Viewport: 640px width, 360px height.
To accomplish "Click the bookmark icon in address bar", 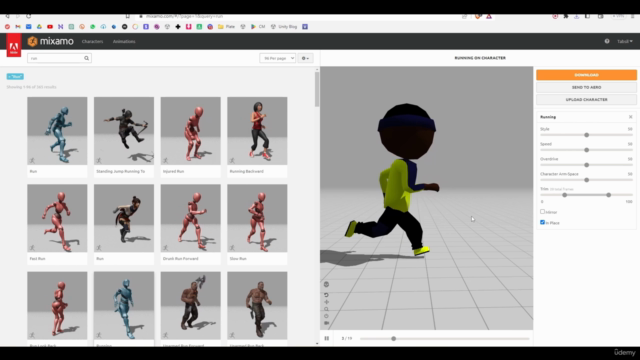I will click(128, 16).
